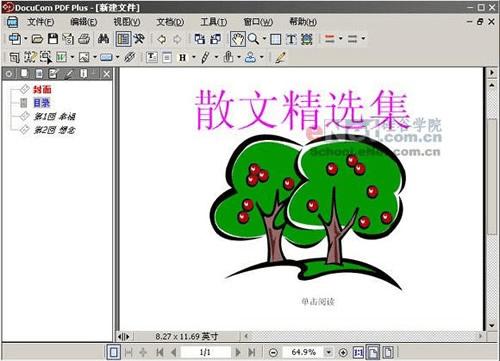Save the document with the floppy disk icon
Viewport: 500px width, 361px height.
pos(53,39)
